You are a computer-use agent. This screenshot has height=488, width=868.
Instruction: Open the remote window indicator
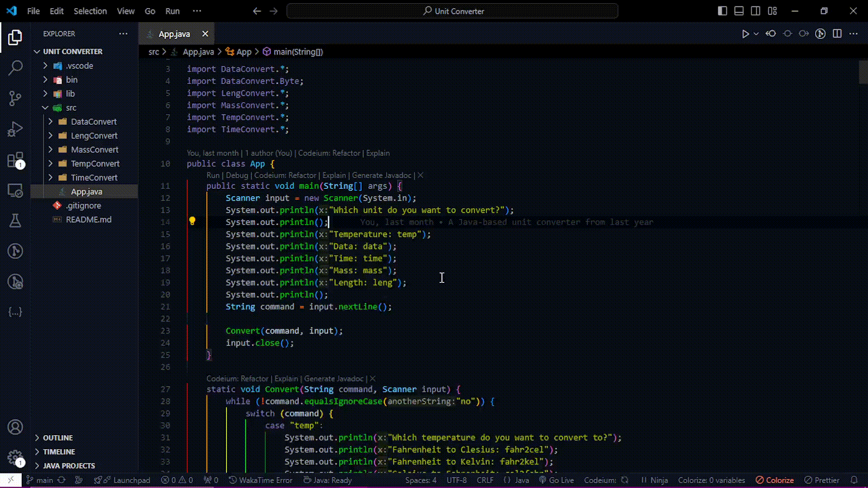(x=11, y=480)
